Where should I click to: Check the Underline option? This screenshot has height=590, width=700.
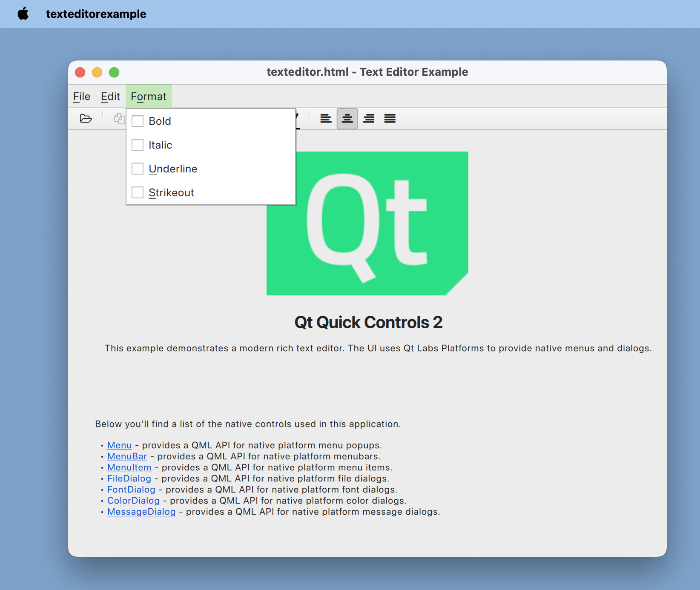pos(138,169)
